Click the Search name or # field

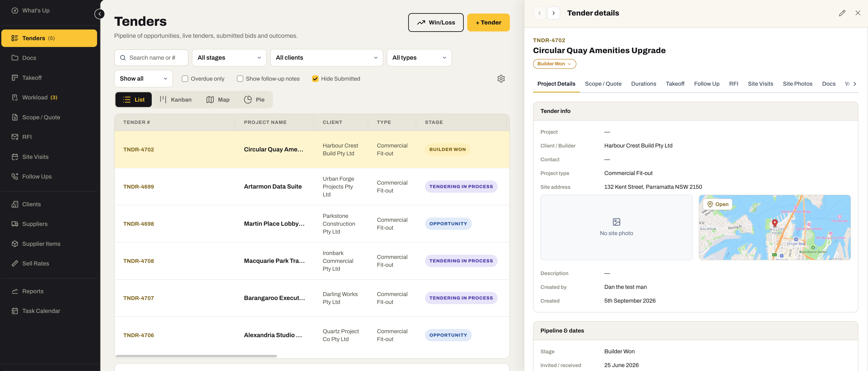[x=151, y=57]
